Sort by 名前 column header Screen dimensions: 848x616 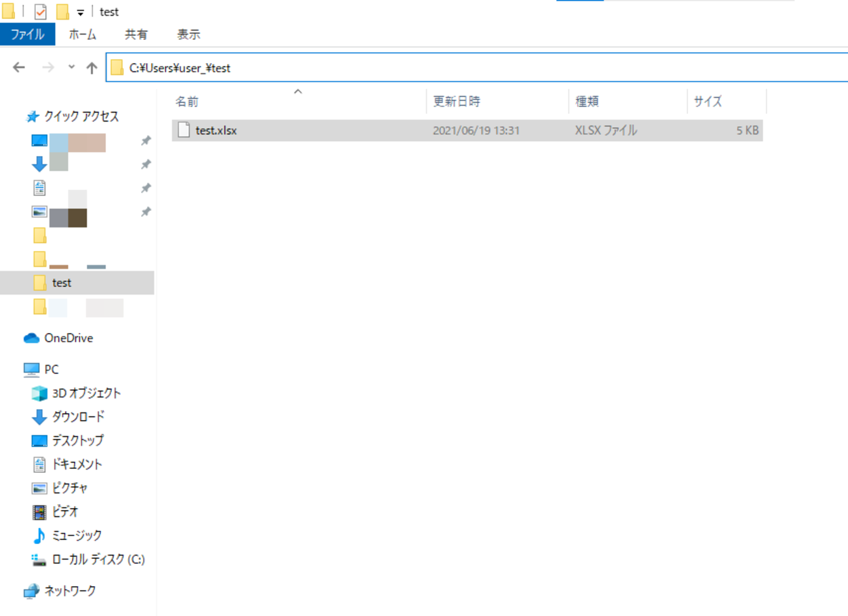click(x=187, y=102)
